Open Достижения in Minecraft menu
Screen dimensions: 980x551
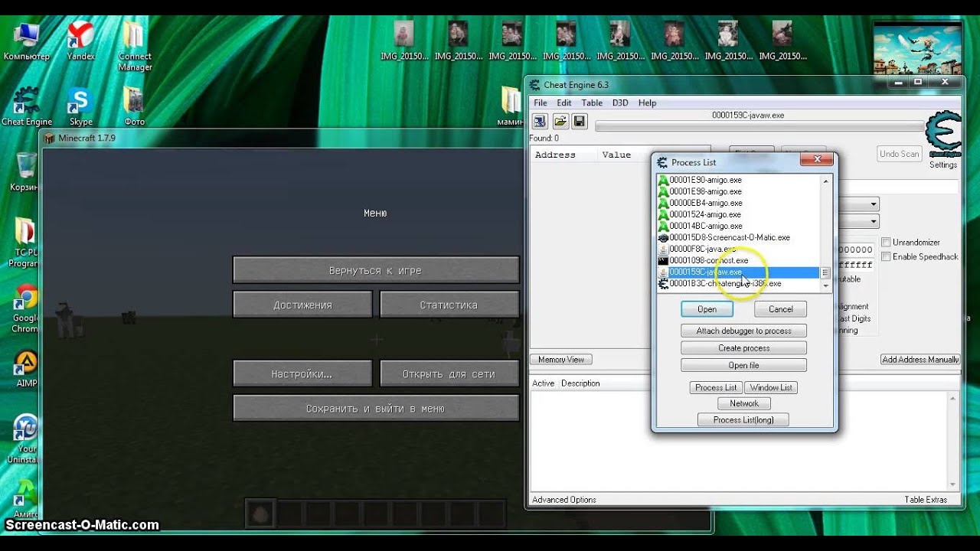tap(302, 305)
